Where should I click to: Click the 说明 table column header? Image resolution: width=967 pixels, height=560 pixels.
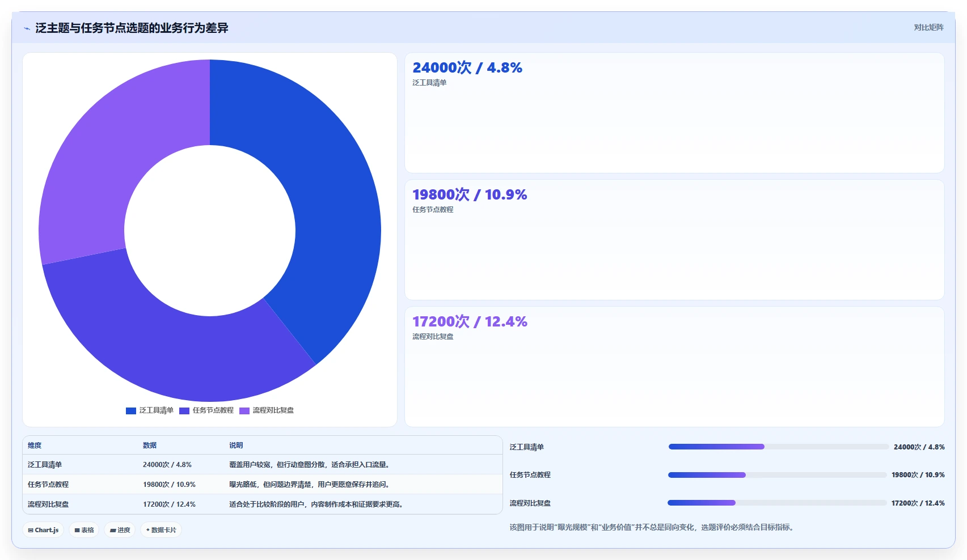click(x=236, y=446)
